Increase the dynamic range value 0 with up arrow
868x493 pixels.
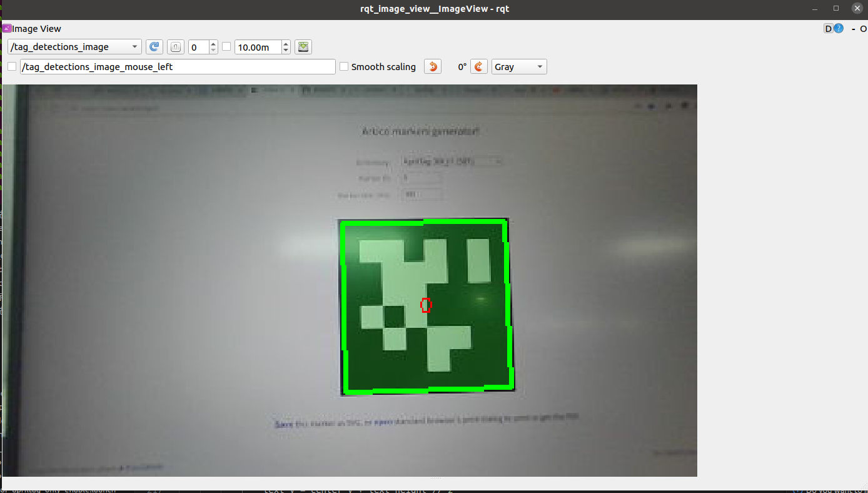pyautogui.click(x=214, y=44)
